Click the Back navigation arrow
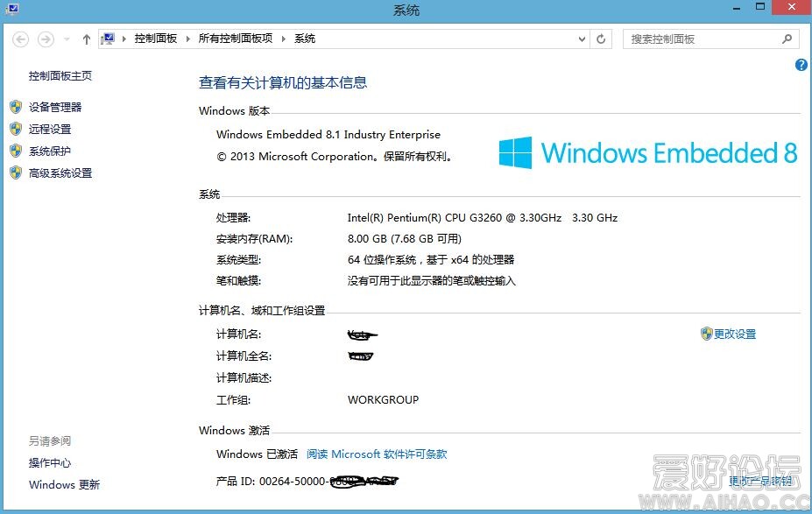The image size is (812, 514). point(21,39)
